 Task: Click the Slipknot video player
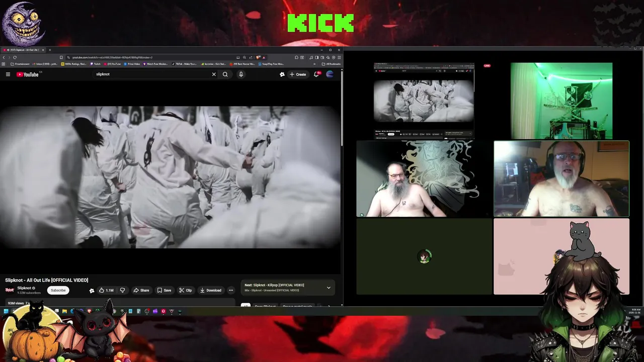point(170,177)
